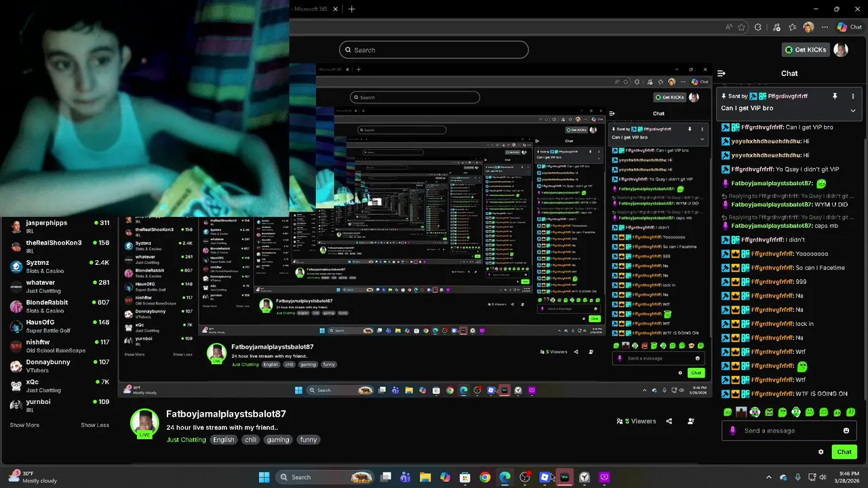
Task: Open the Copilot Chat button in Edge
Action: (x=850, y=27)
